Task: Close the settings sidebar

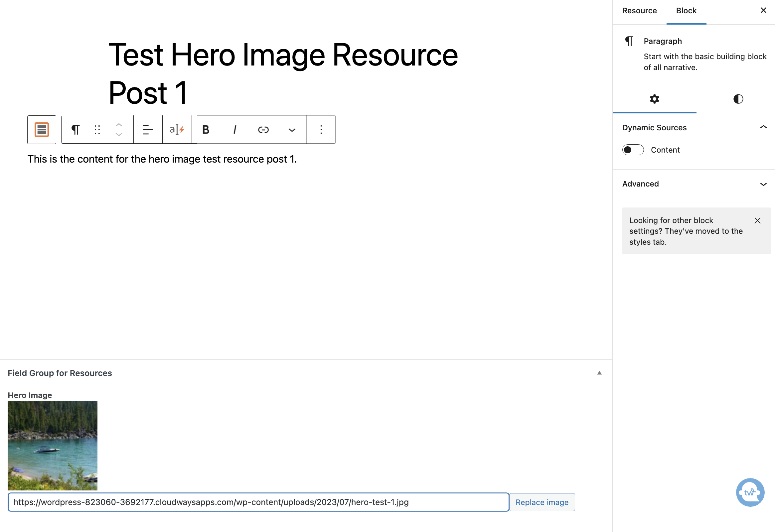Action: (x=763, y=10)
